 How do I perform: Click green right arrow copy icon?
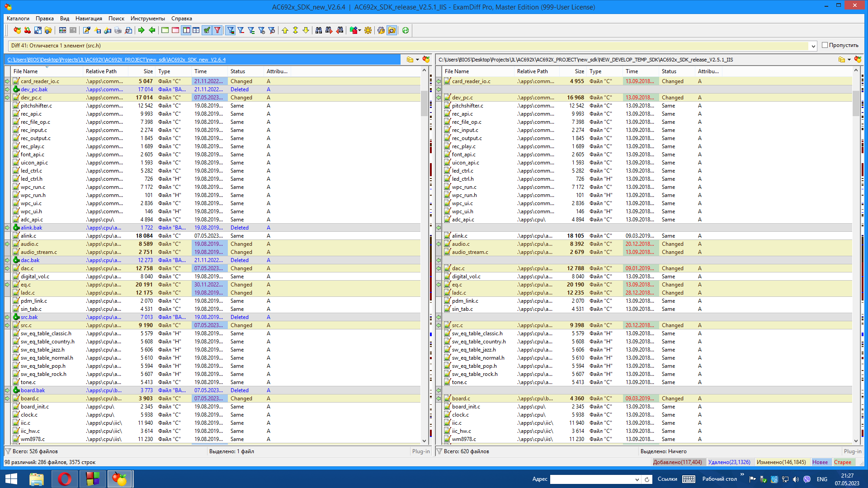(142, 30)
